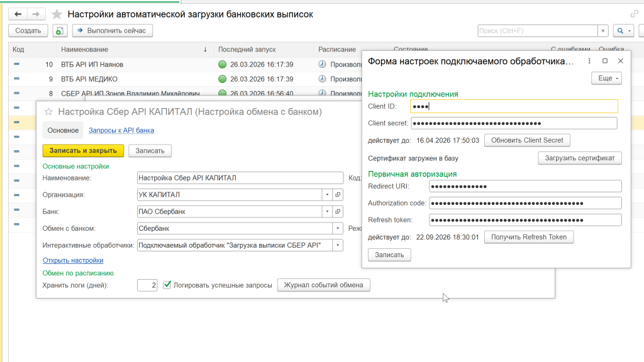
Task: Switch to Запросы к API банка tab
Action: click(x=121, y=131)
